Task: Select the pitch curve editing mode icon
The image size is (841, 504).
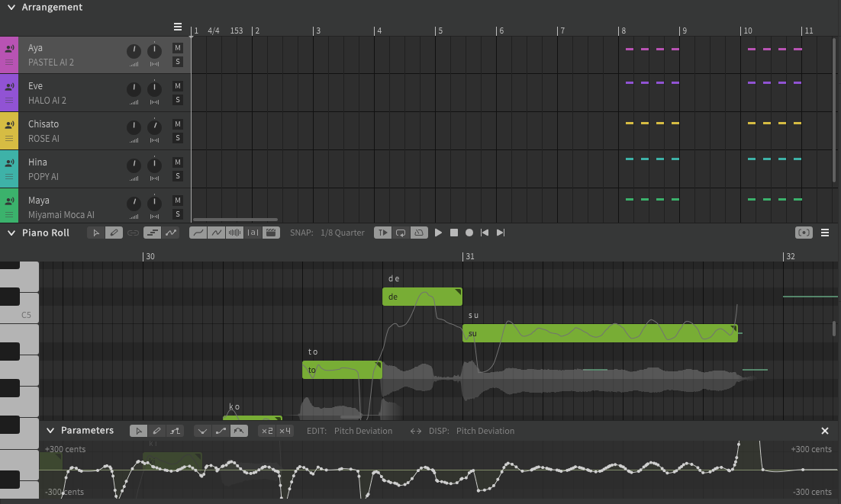Action: (x=171, y=233)
